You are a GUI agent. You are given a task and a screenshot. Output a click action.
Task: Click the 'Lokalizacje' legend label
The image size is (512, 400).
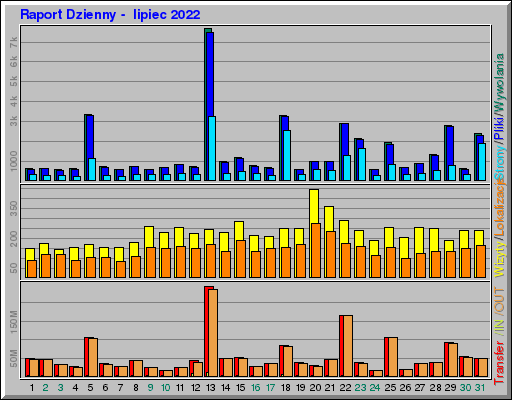coord(499,207)
